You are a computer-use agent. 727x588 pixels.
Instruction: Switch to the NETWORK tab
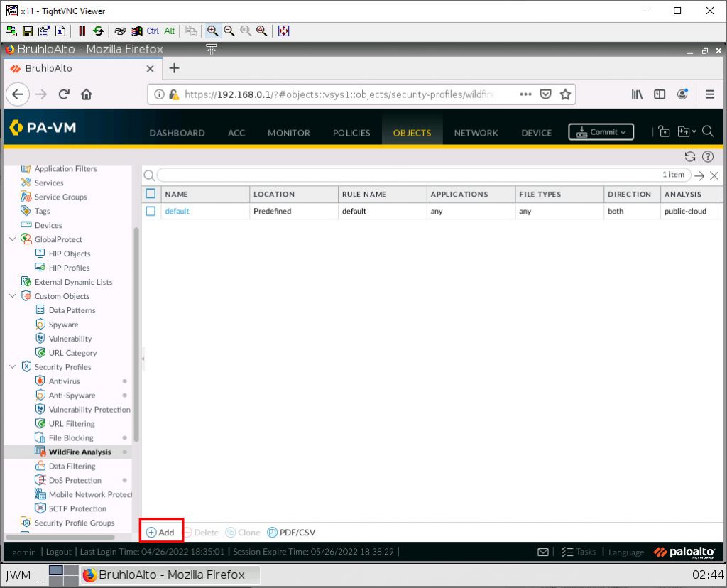coord(476,133)
